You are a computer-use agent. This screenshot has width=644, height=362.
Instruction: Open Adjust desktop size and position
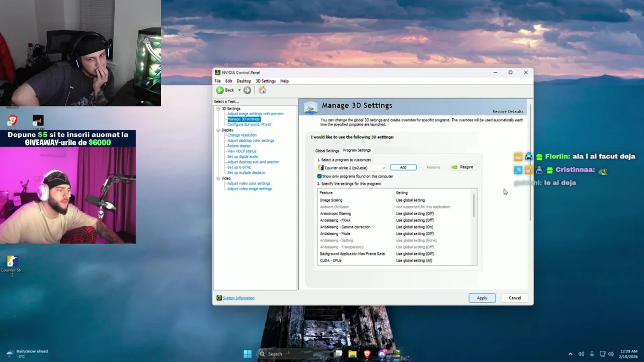point(253,162)
